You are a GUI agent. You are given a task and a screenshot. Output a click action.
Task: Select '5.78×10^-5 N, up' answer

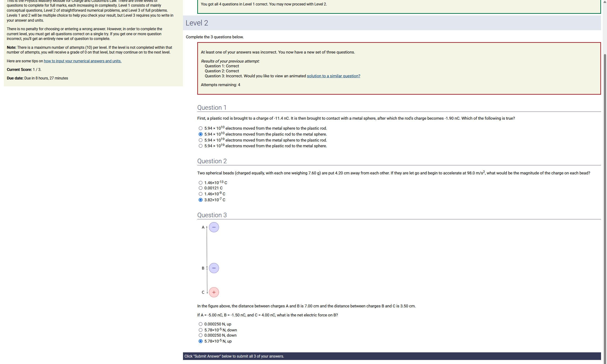coord(200,341)
